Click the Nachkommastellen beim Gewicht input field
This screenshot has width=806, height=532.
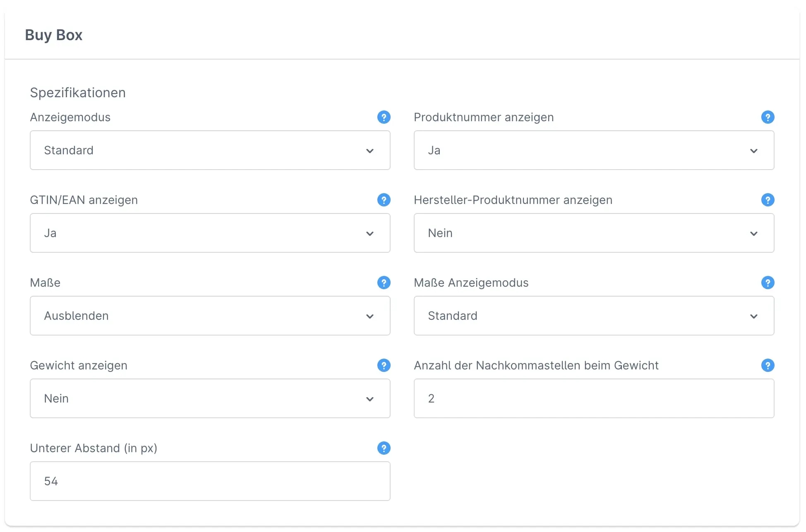click(594, 398)
